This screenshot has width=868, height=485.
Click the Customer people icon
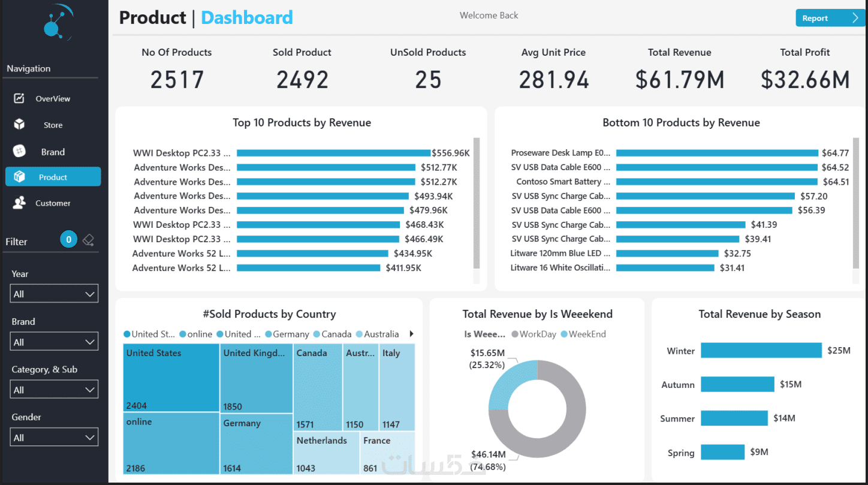click(x=19, y=203)
